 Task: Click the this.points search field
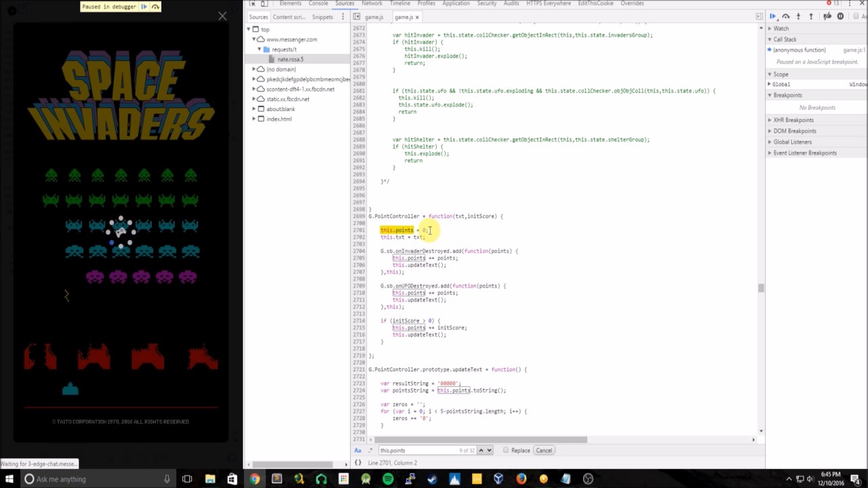pyautogui.click(x=427, y=450)
